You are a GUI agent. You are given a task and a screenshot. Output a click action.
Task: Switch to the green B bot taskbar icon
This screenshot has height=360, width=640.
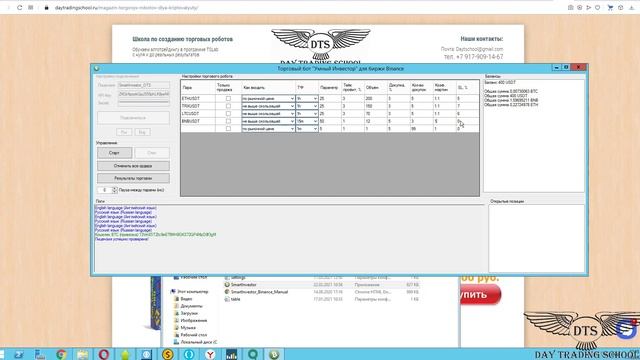click(274, 354)
